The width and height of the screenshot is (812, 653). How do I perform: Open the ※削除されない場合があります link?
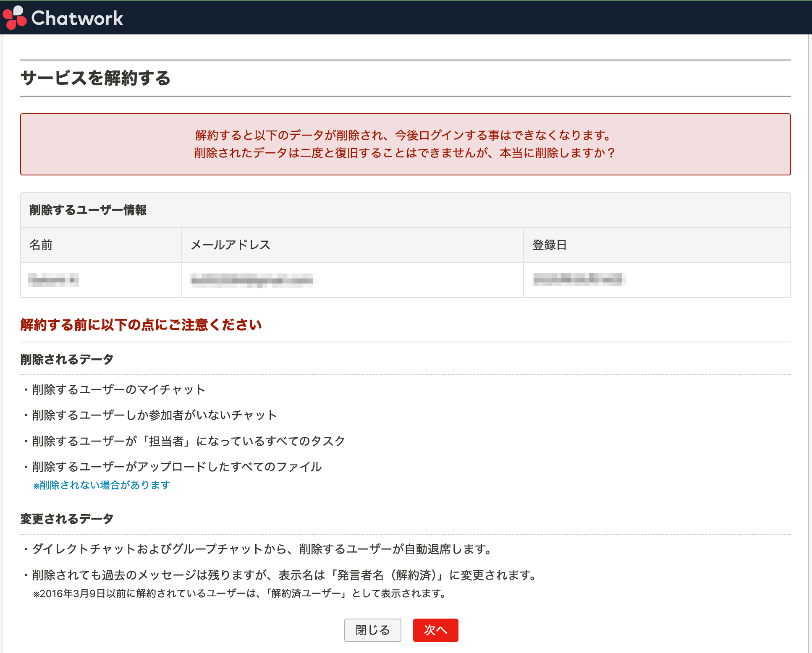click(101, 485)
